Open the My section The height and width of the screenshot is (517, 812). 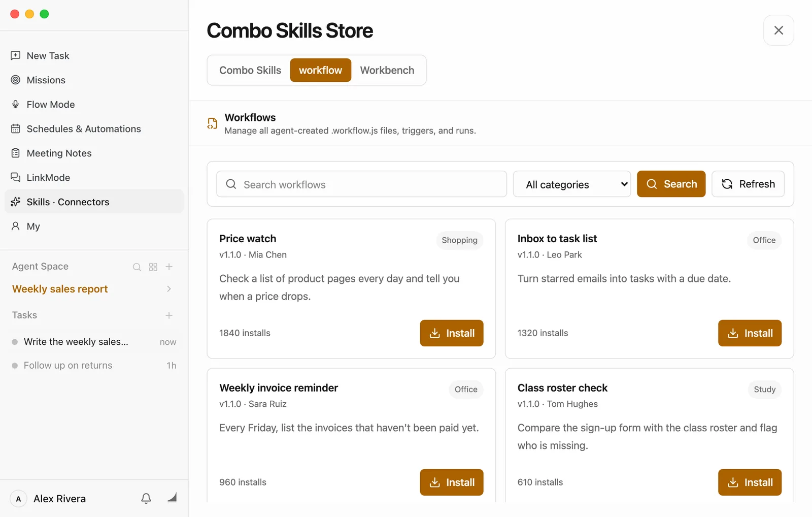[x=94, y=226]
